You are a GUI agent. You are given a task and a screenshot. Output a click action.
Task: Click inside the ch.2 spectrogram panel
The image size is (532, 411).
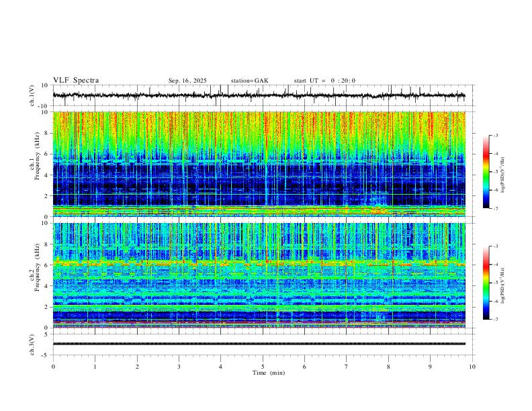coord(259,275)
